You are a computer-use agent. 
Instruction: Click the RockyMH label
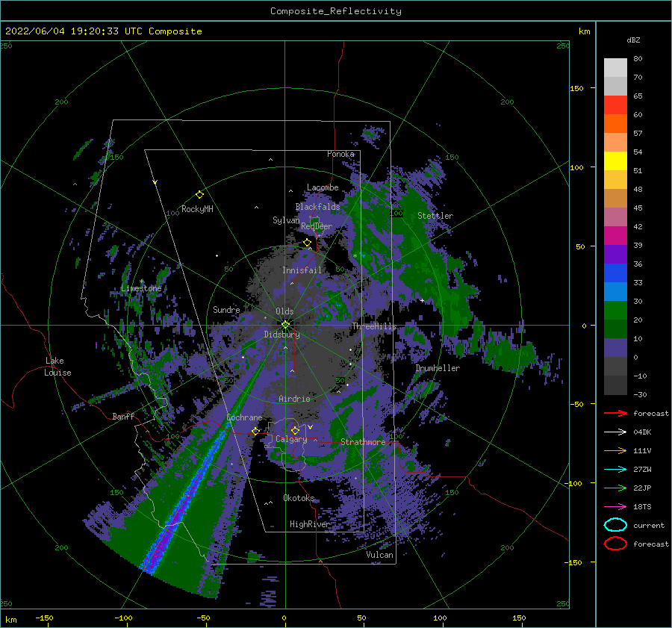pyautogui.click(x=197, y=209)
